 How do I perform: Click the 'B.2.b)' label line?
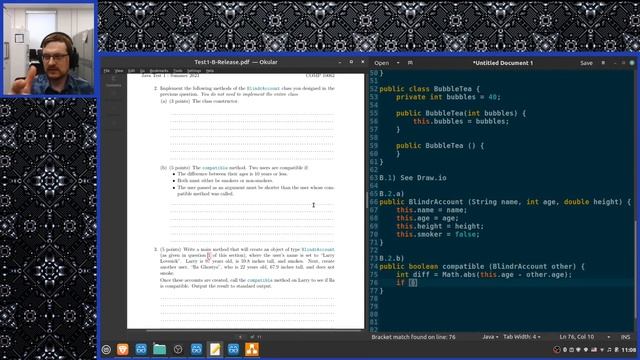[391, 258]
